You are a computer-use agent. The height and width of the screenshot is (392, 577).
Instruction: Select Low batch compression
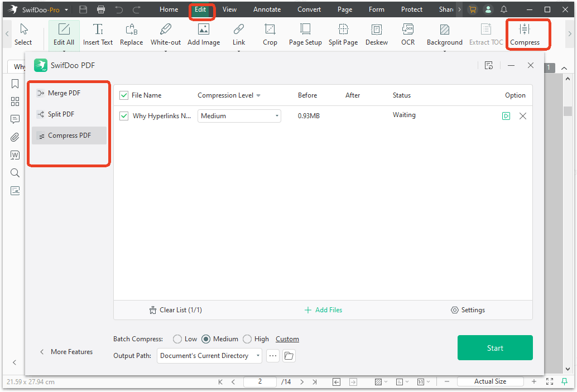177,339
